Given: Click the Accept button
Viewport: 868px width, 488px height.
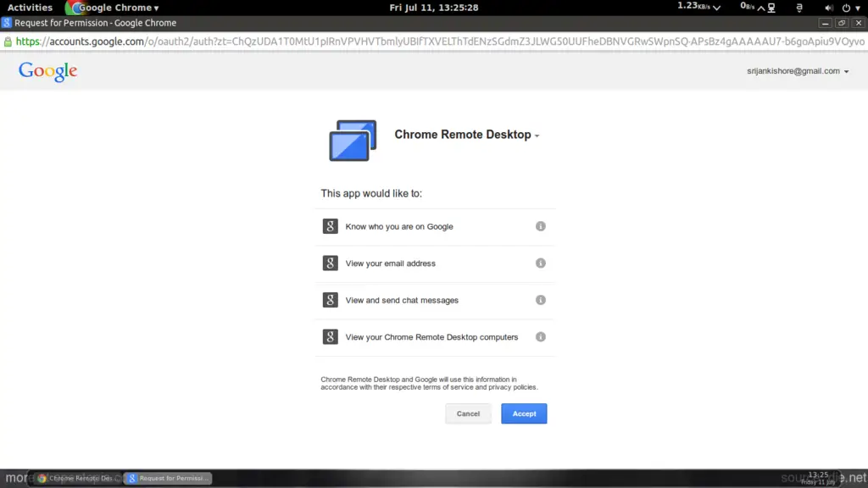Looking at the screenshot, I should [x=524, y=413].
